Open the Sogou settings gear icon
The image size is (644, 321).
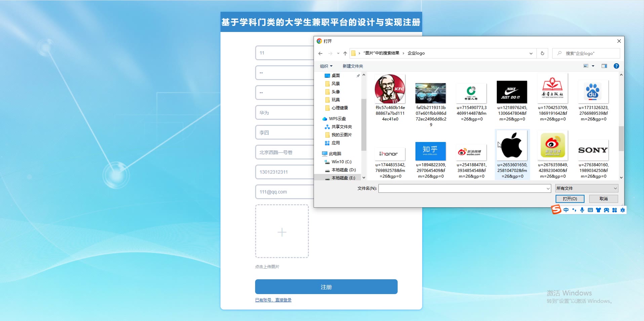622,210
